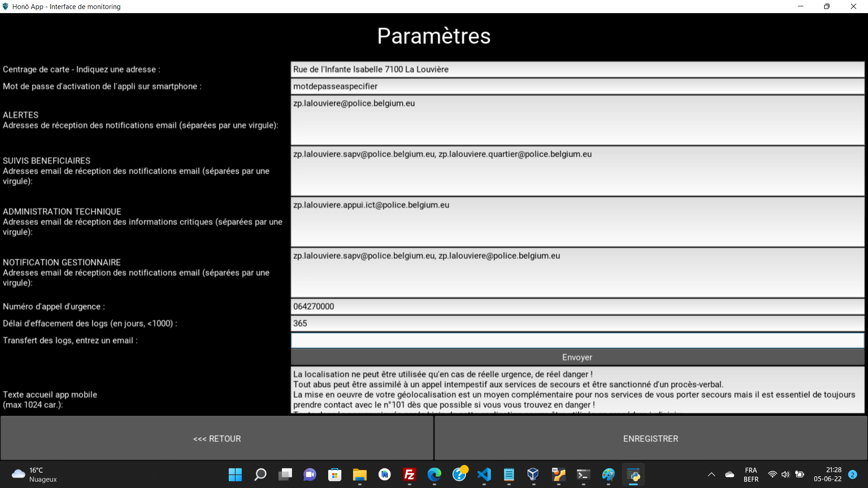This screenshot has width=868, height=488.
Task: Open Microsoft Edge from taskbar
Action: pos(434,474)
